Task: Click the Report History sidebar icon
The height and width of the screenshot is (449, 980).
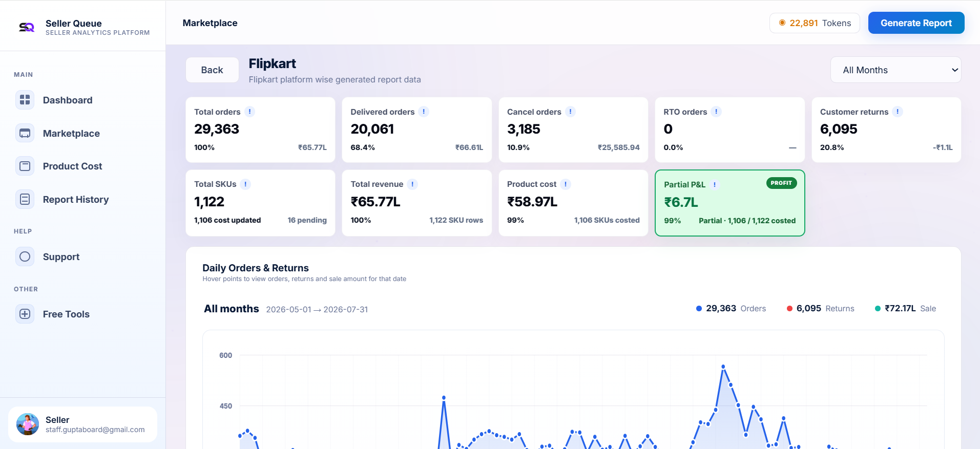Action: [x=25, y=199]
